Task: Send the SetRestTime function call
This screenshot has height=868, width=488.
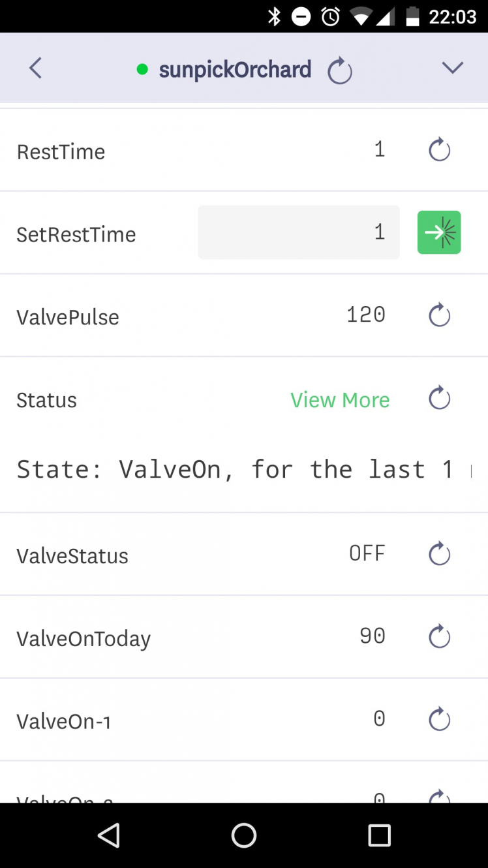Action: tap(439, 232)
